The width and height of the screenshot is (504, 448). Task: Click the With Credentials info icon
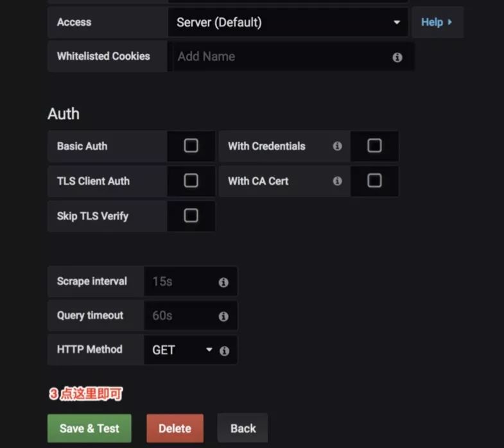coord(337,146)
